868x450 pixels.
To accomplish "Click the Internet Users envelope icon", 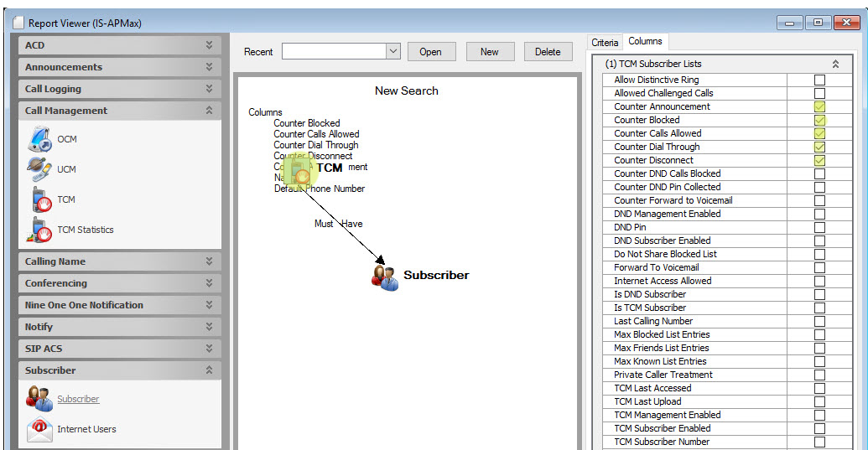I will pos(39,429).
